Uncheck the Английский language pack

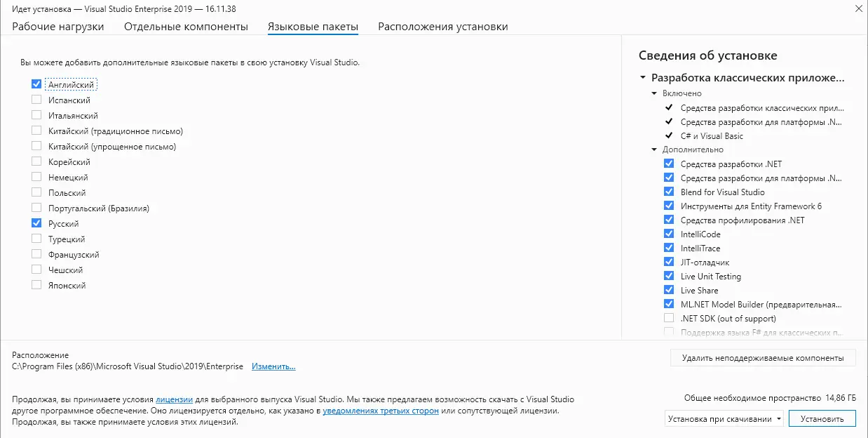tap(36, 84)
